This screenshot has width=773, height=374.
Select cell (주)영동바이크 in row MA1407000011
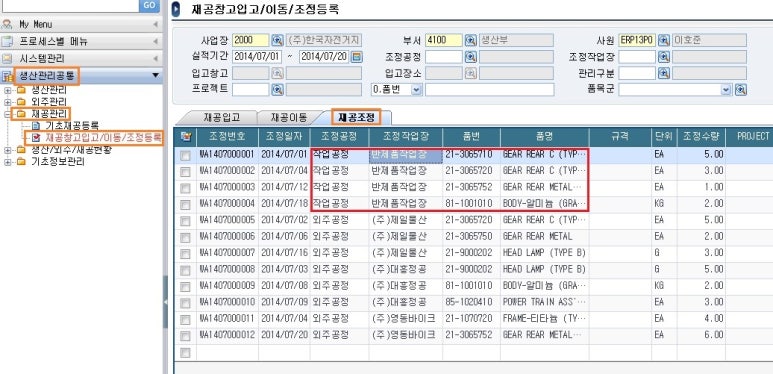pos(406,319)
